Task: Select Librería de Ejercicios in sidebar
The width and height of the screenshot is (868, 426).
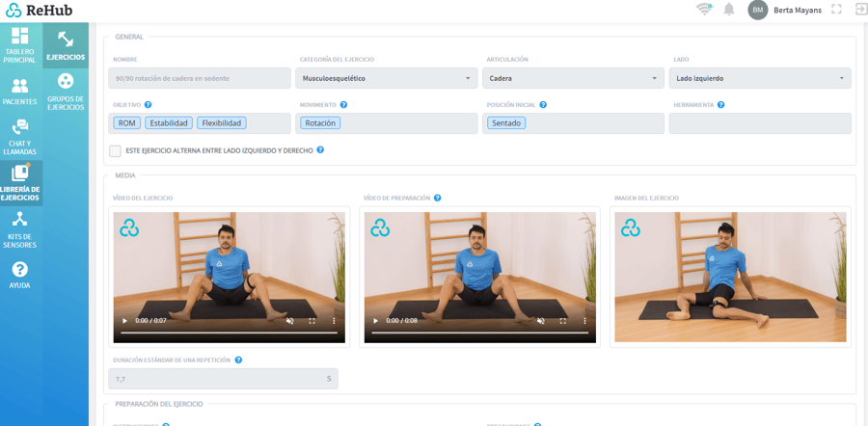Action: click(21, 183)
